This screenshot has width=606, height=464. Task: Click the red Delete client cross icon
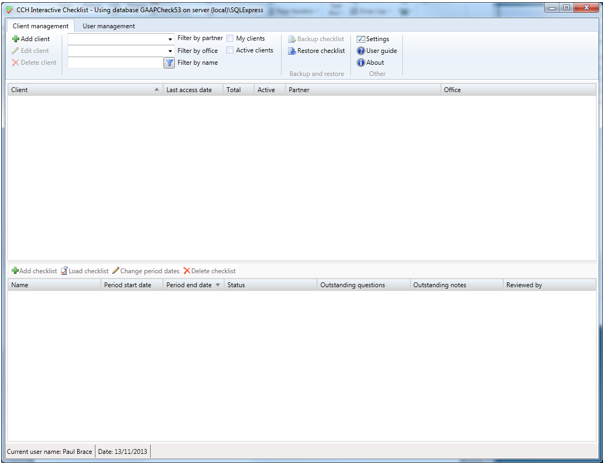click(x=15, y=63)
